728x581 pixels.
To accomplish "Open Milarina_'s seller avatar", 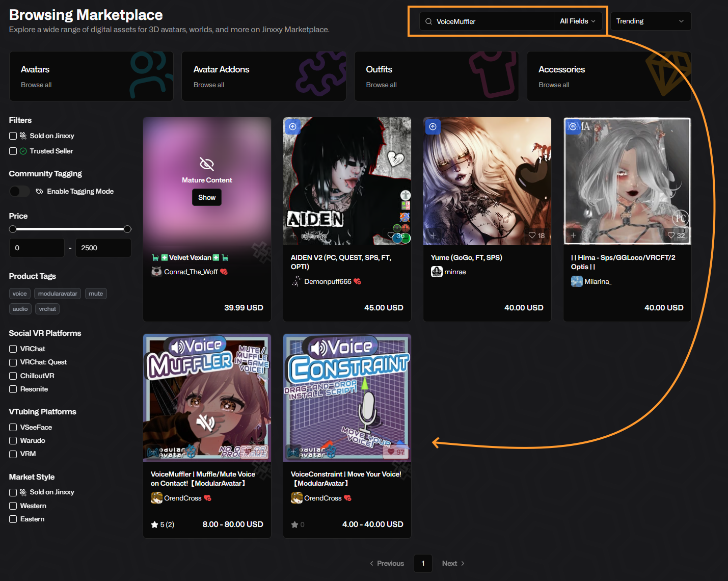I will click(x=577, y=281).
